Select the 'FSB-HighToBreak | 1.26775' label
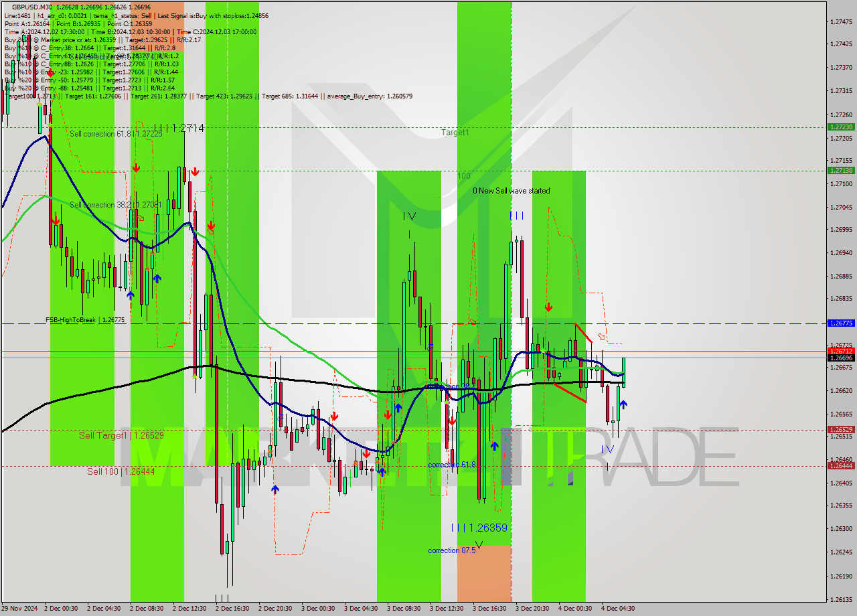 pyautogui.click(x=85, y=320)
